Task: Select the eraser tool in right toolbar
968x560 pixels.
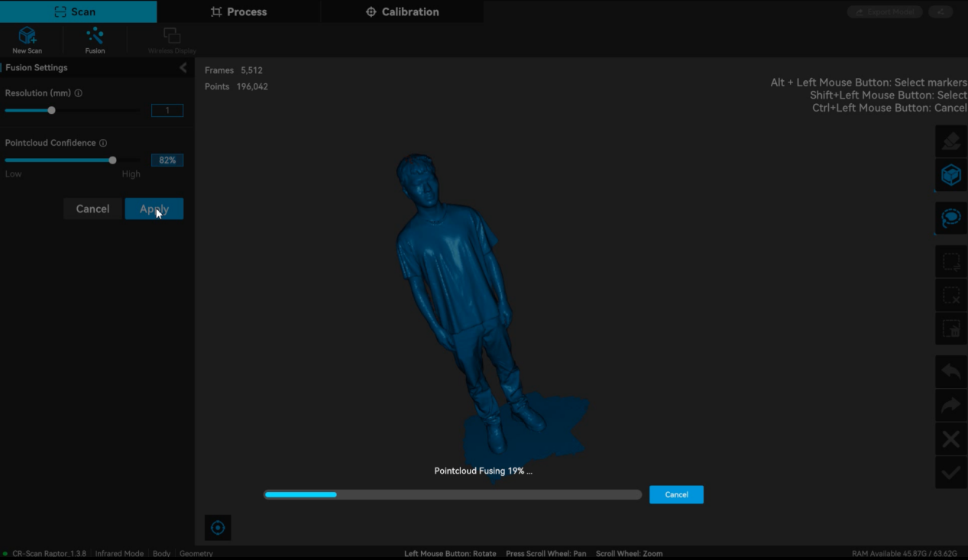Action: 950,141
